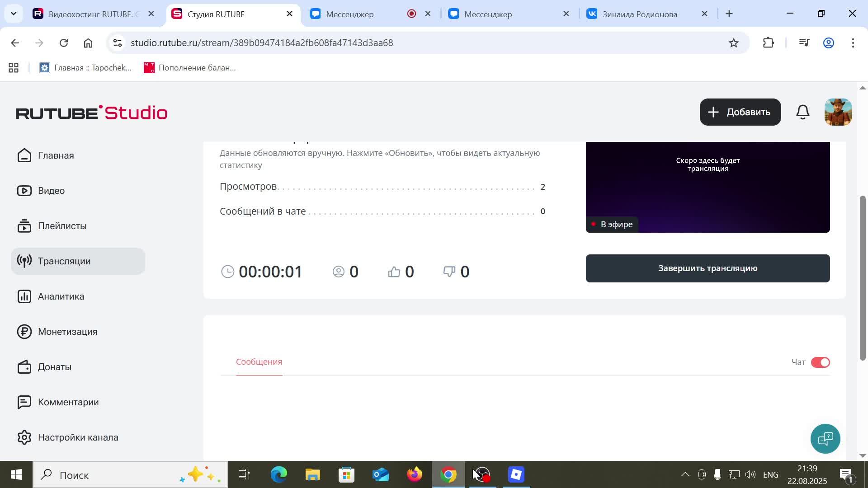
Task: Select the Сообщения tab
Action: click(x=259, y=361)
